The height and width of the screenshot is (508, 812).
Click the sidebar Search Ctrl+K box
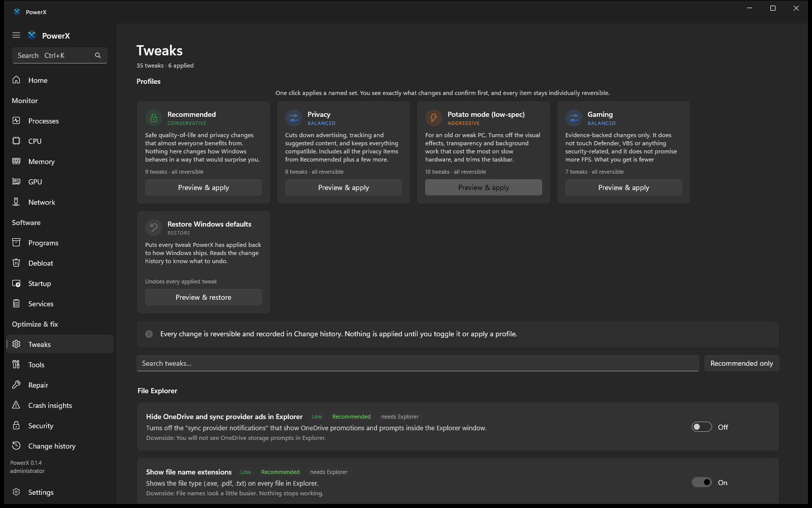(x=60, y=55)
